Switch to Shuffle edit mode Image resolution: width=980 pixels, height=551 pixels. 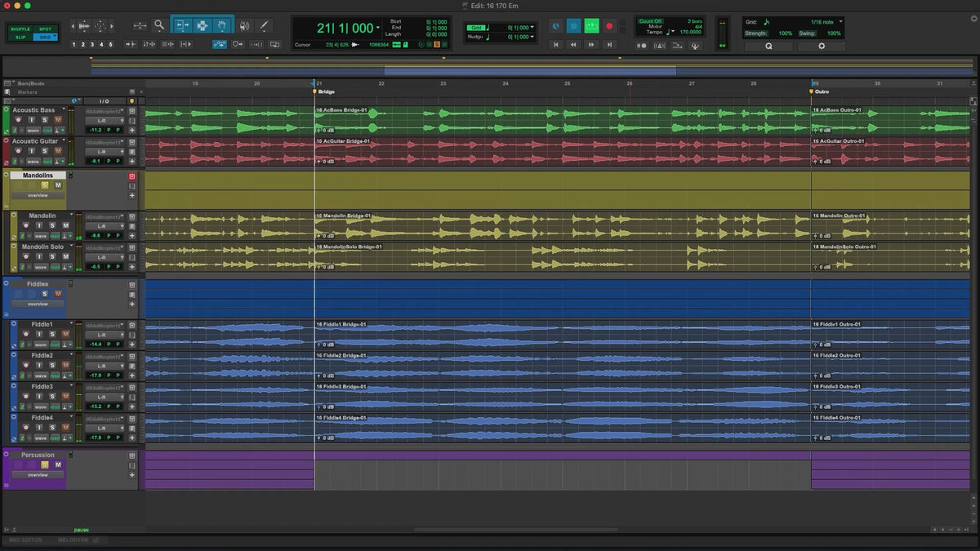[x=20, y=29]
